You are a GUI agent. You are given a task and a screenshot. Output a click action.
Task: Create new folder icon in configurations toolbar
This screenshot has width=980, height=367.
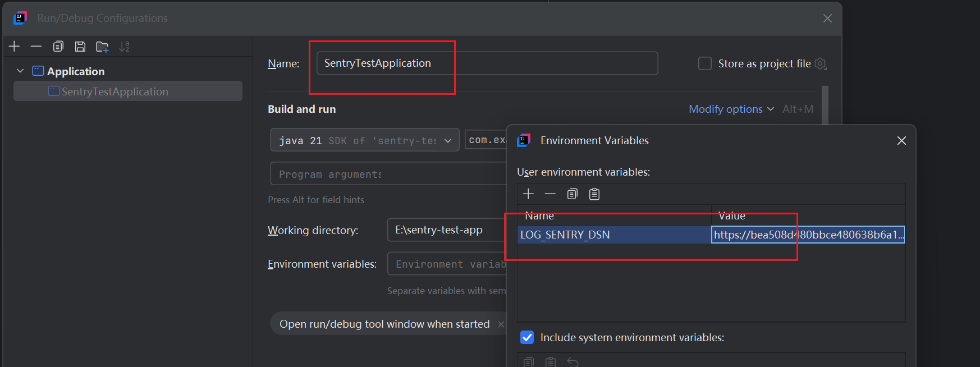pos(102,47)
